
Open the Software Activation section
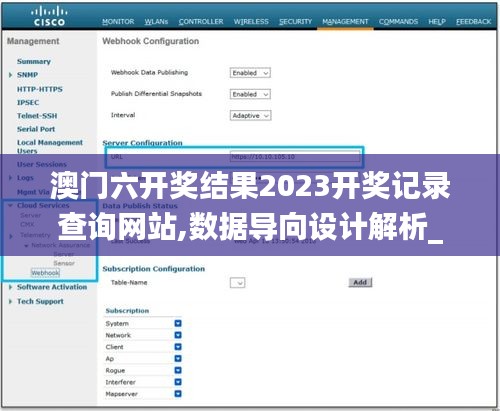[x=52, y=287]
